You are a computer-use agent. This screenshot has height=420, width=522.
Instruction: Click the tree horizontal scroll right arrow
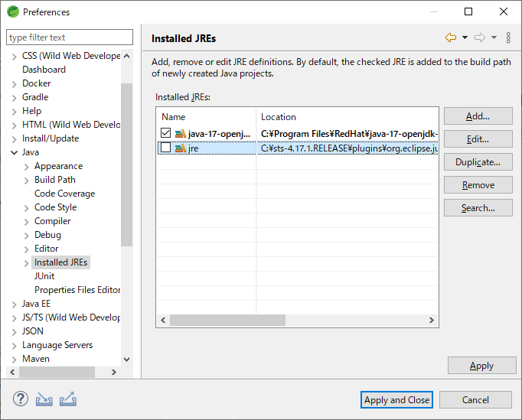(x=114, y=372)
